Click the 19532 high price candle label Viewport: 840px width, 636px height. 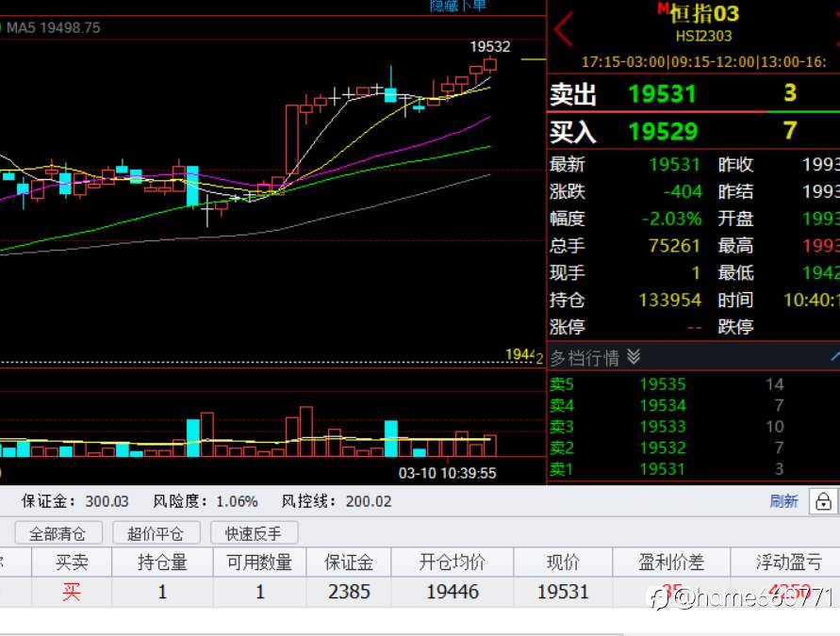click(489, 46)
